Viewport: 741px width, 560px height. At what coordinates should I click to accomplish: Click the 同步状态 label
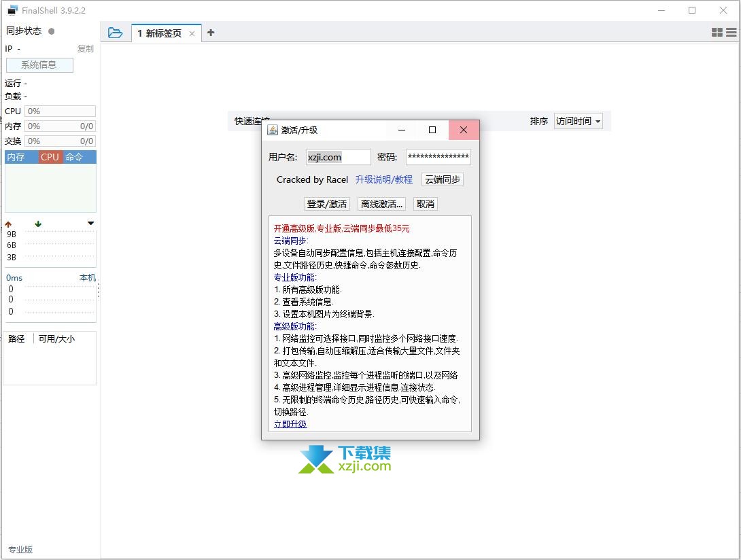[24, 31]
